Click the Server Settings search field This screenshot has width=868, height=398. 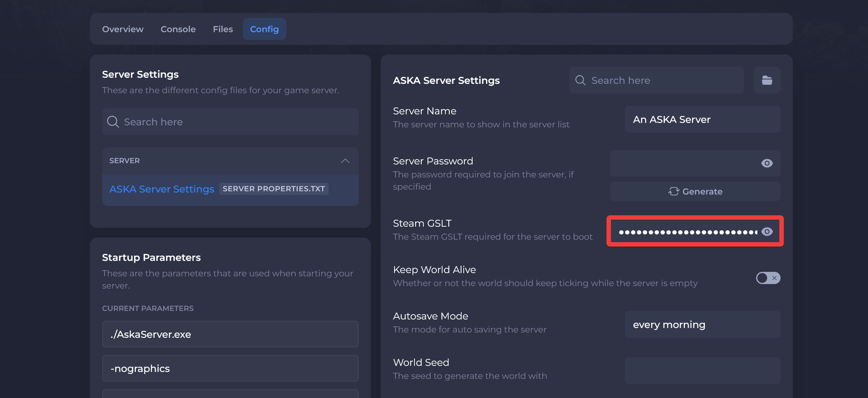230,122
